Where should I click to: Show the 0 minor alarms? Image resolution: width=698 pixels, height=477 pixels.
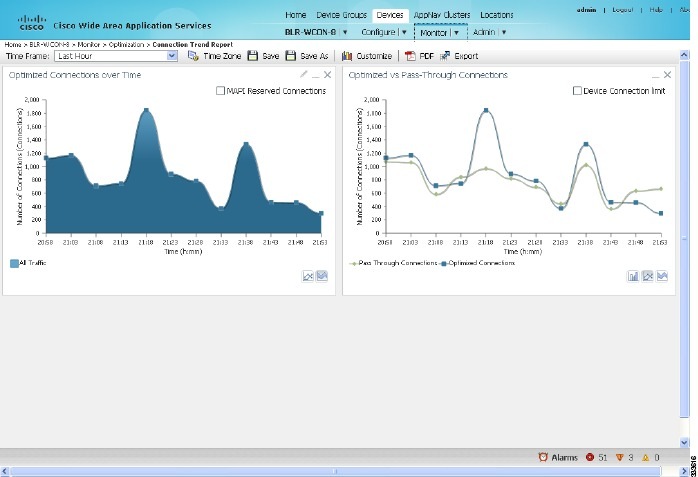(x=645, y=457)
